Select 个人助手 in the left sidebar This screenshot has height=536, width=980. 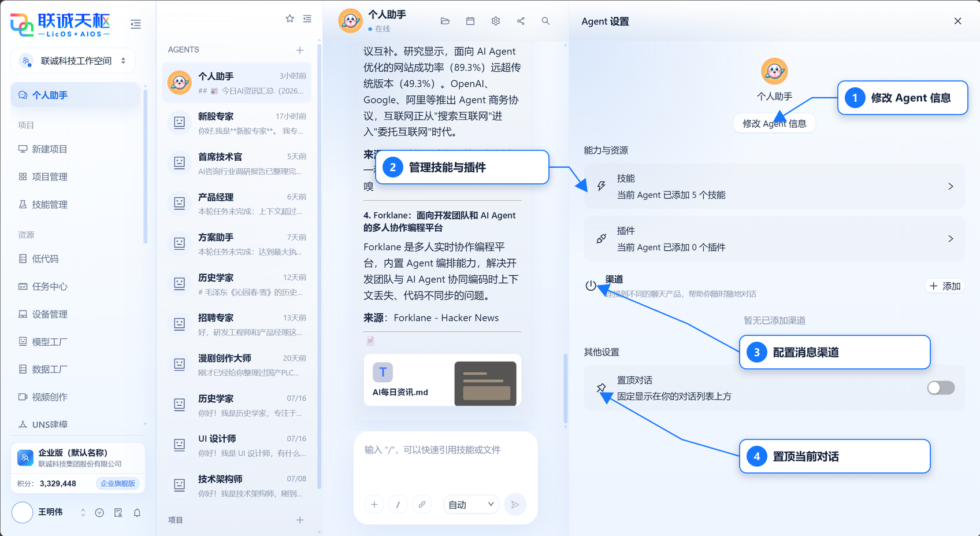click(x=75, y=95)
